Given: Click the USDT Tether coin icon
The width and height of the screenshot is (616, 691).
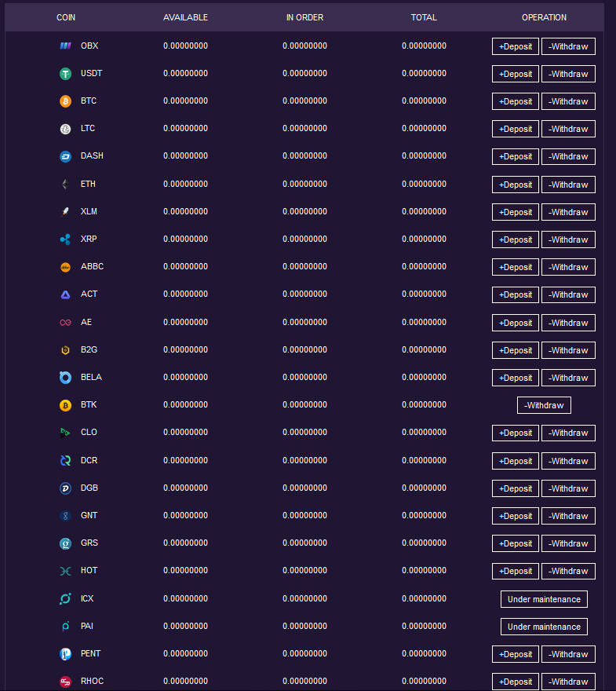Looking at the screenshot, I should click(x=66, y=74).
